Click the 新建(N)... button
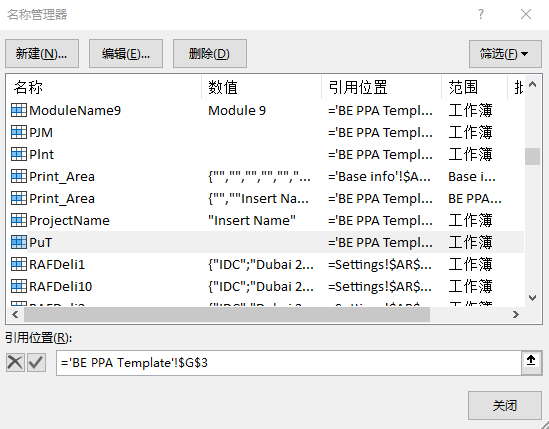 click(42, 54)
